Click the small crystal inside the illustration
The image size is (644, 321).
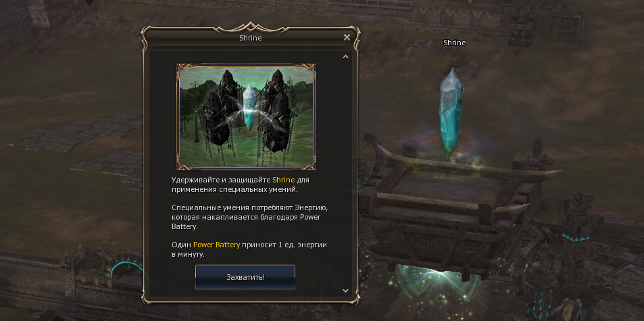pos(249,107)
